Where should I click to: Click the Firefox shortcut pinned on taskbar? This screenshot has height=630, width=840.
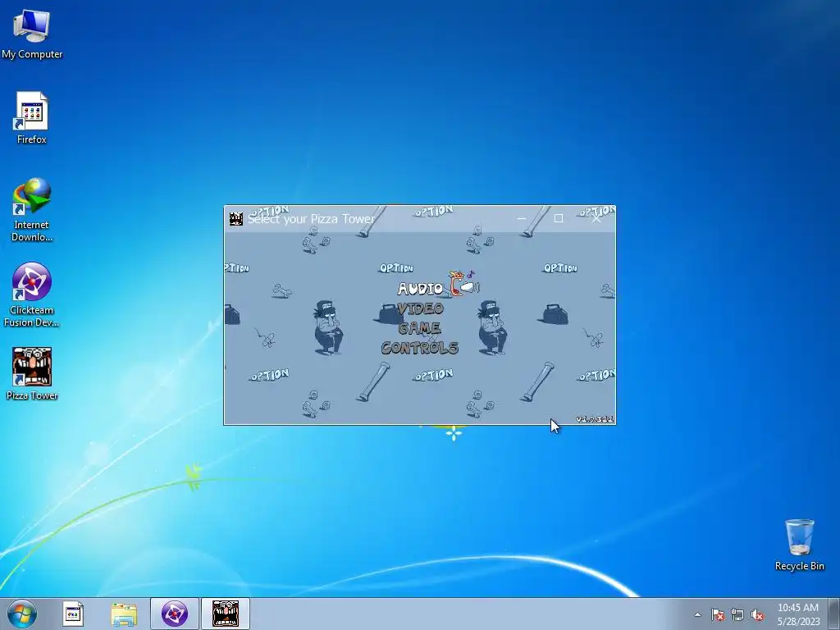coord(73,614)
